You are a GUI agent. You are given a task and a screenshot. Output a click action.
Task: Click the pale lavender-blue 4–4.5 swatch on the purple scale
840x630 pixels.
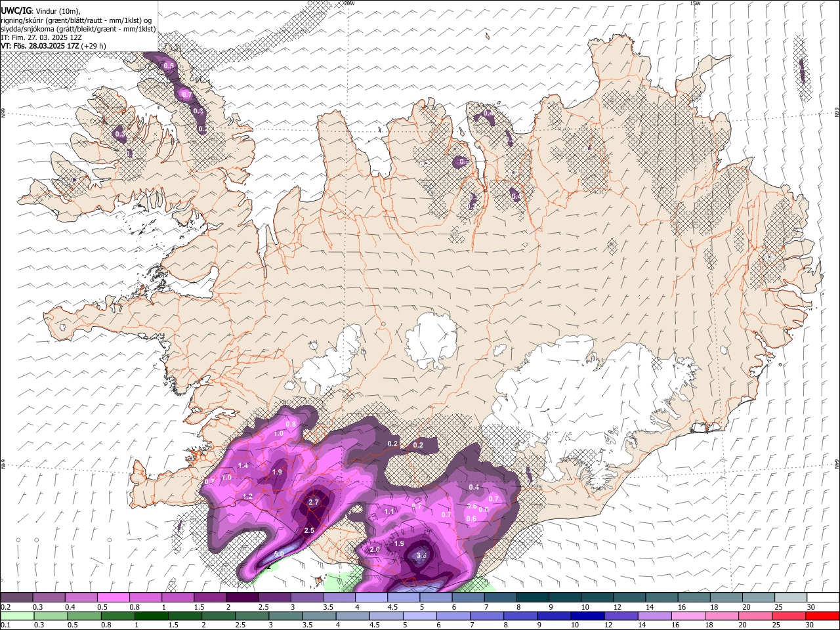click(x=371, y=597)
